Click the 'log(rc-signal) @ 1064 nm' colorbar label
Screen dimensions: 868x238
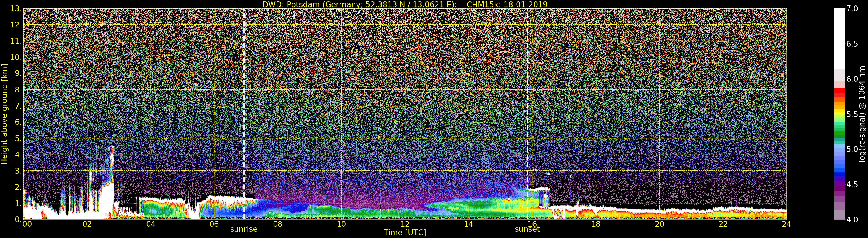pos(862,114)
